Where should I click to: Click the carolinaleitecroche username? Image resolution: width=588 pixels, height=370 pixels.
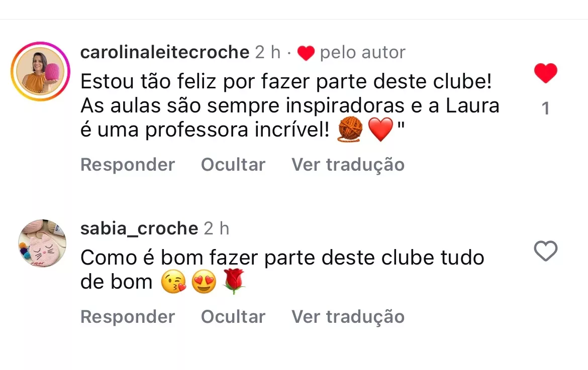pos(165,52)
